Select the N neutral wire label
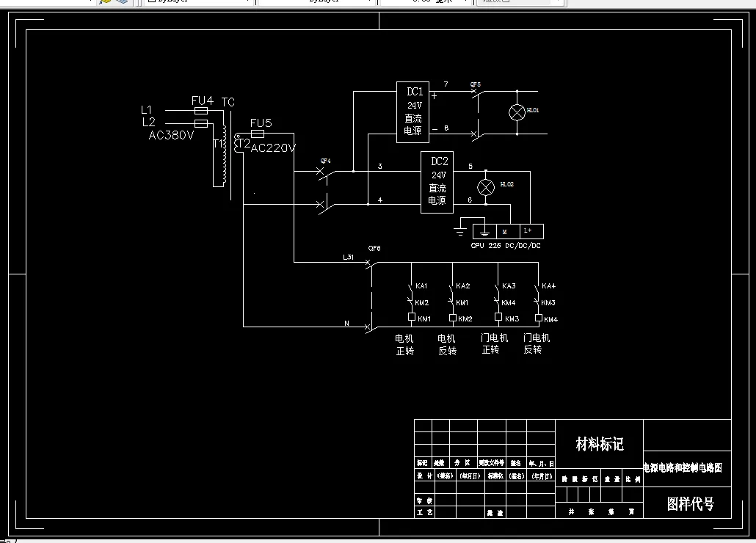Image resolution: width=756 pixels, height=543 pixels. coord(346,324)
